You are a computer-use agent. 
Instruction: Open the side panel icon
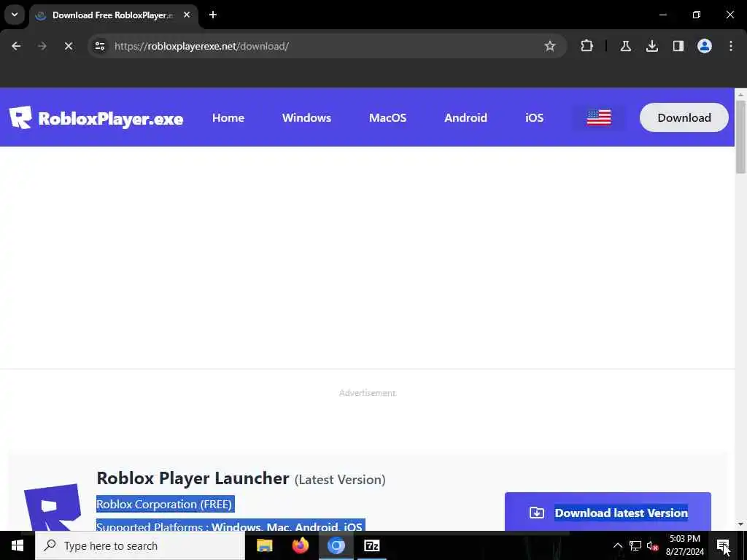pyautogui.click(x=678, y=46)
